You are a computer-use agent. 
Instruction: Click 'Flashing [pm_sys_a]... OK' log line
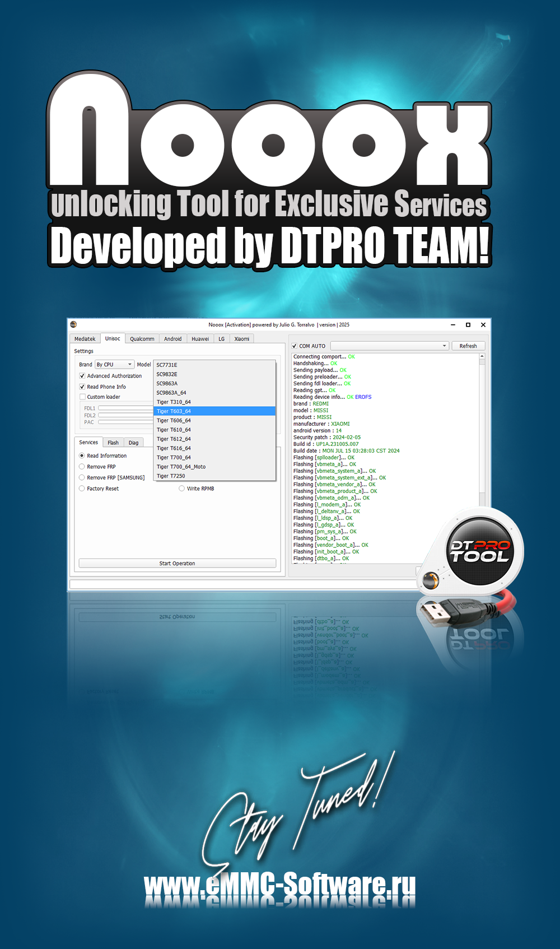click(x=325, y=532)
